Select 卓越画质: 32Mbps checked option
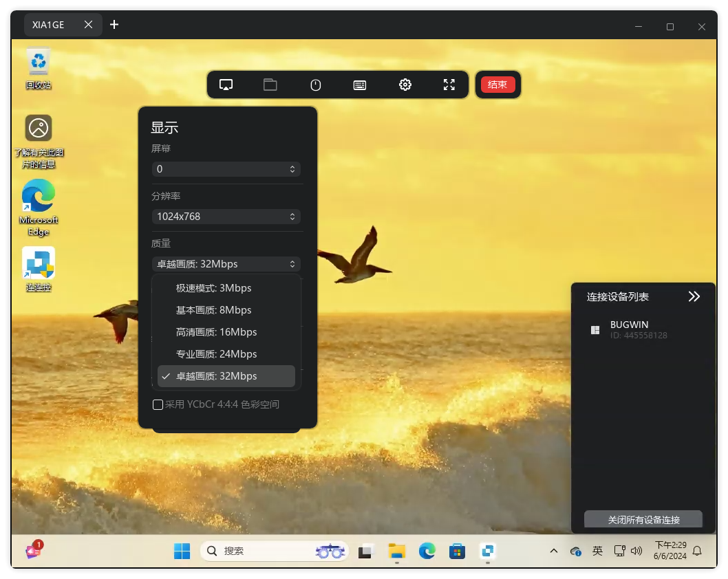 (x=226, y=376)
